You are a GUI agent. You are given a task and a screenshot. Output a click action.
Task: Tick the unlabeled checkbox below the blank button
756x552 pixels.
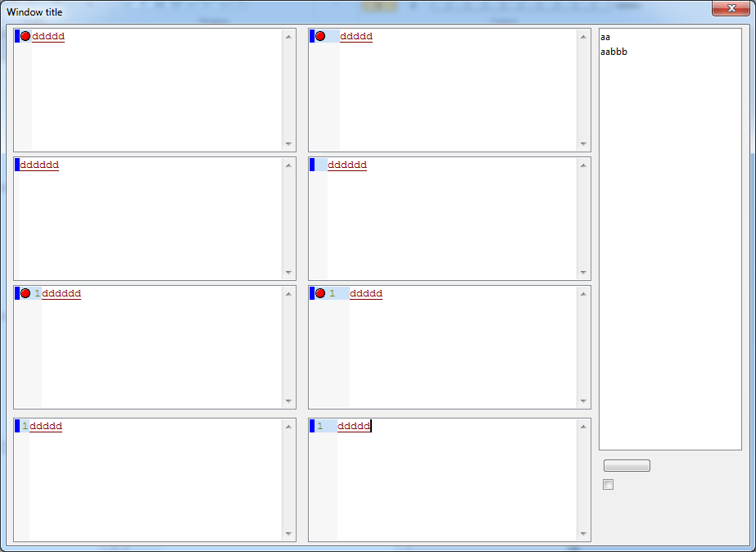tap(608, 485)
